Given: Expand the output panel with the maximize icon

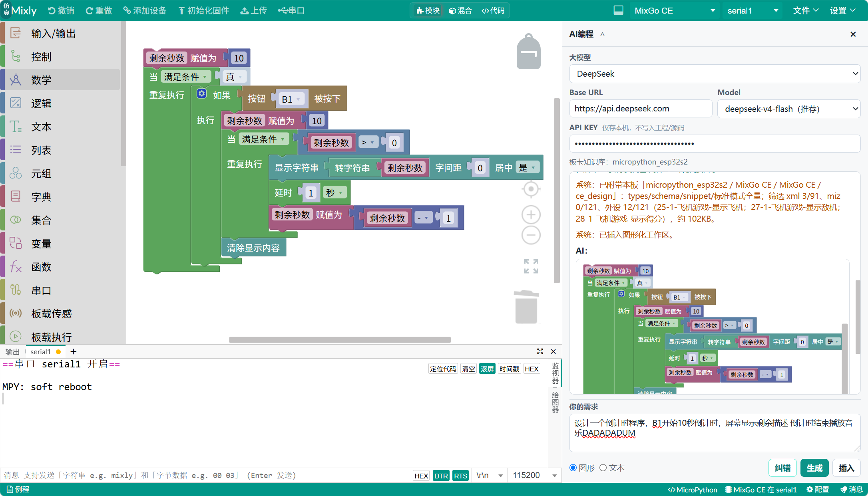Looking at the screenshot, I should [540, 351].
